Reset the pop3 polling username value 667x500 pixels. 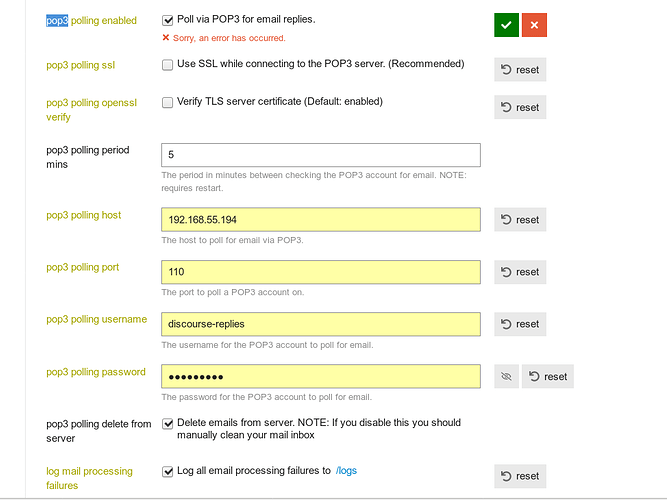pos(520,324)
